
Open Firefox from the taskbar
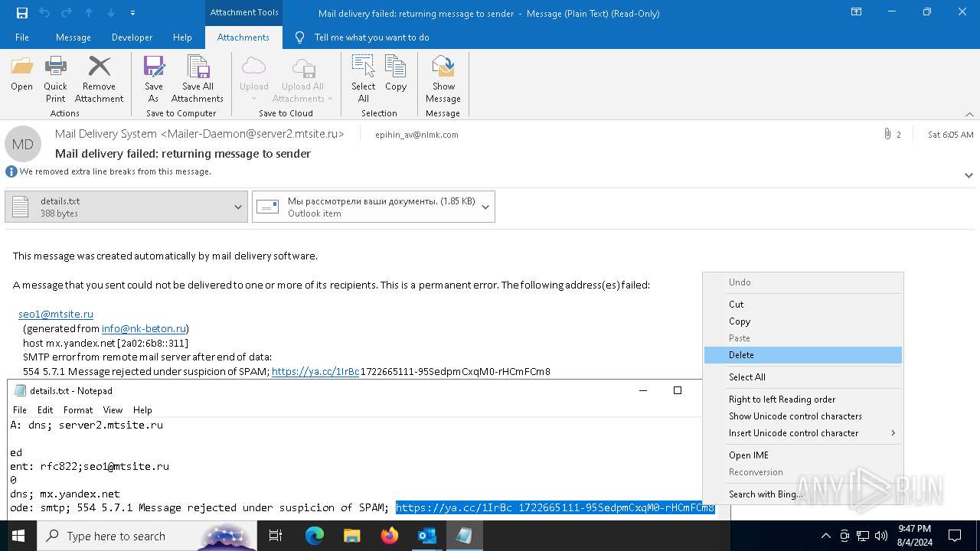click(x=389, y=536)
